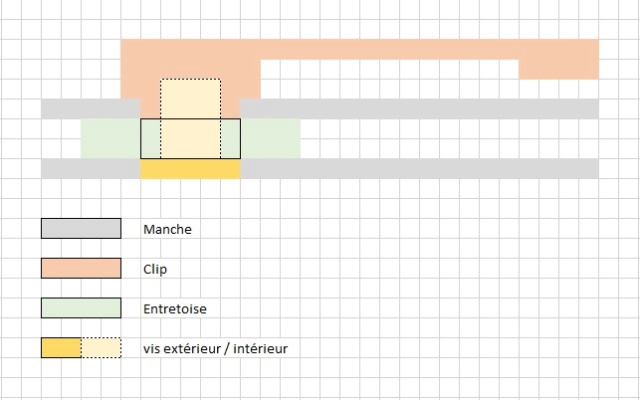
Task: Click the gray Manche legend swatch
Action: click(81, 229)
